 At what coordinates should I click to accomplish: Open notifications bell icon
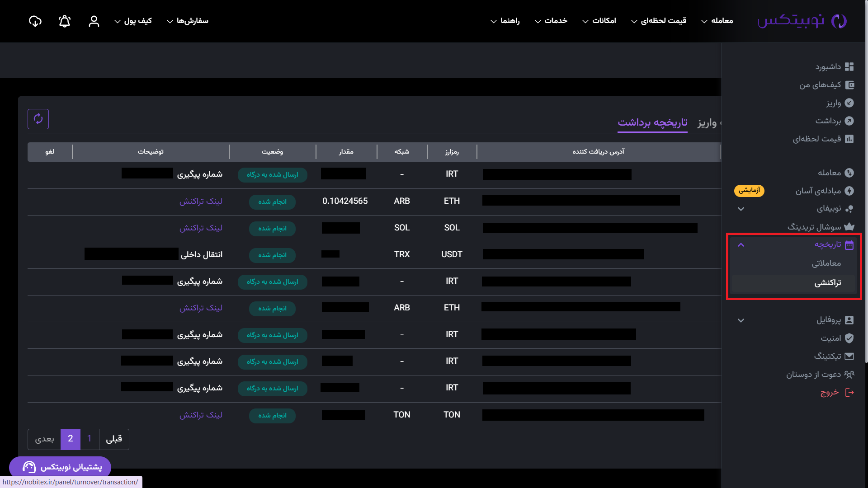tap(65, 21)
